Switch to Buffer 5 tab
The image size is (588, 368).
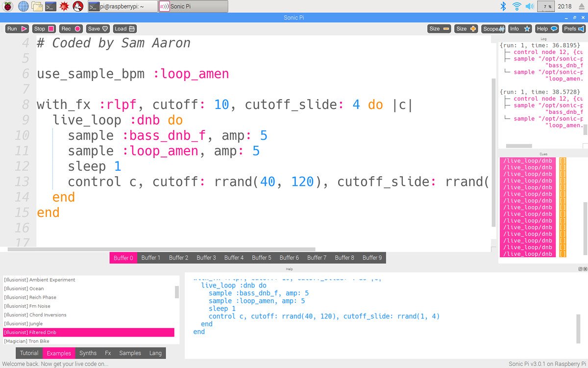(x=262, y=258)
